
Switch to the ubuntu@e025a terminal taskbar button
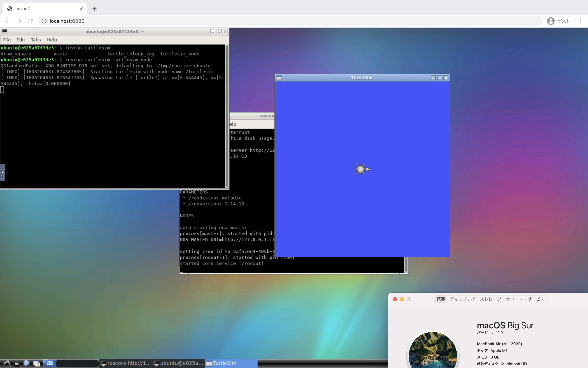pyautogui.click(x=178, y=363)
